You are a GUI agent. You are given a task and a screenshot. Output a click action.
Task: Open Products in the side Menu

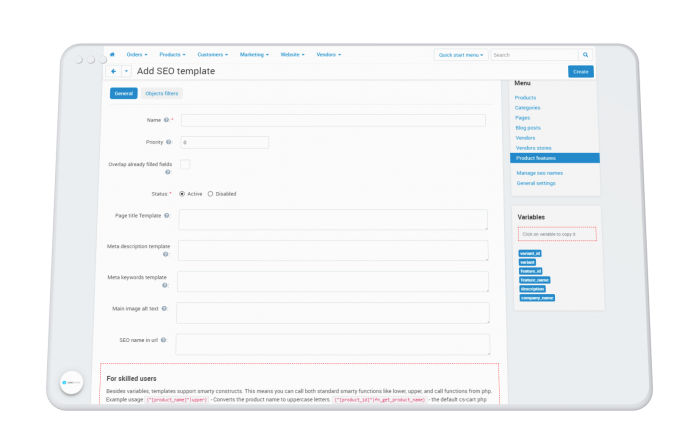click(x=525, y=98)
